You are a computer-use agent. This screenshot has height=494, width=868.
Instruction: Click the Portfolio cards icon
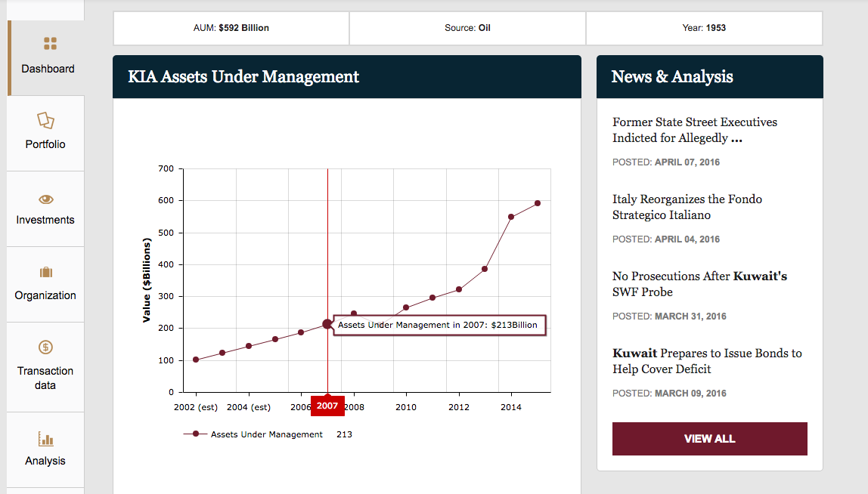pos(45,120)
